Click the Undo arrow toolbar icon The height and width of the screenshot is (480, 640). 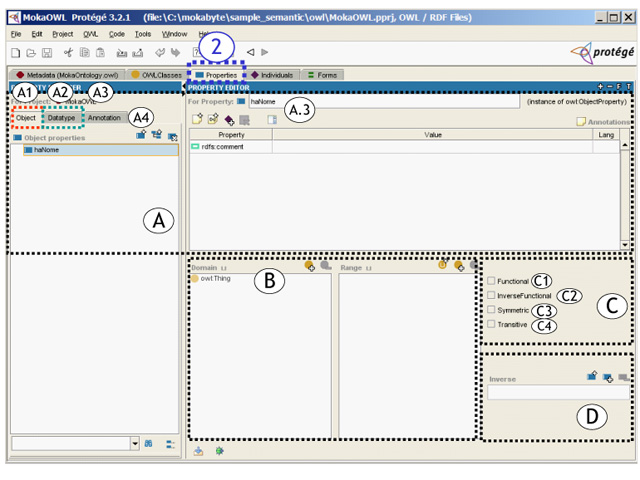(x=160, y=52)
